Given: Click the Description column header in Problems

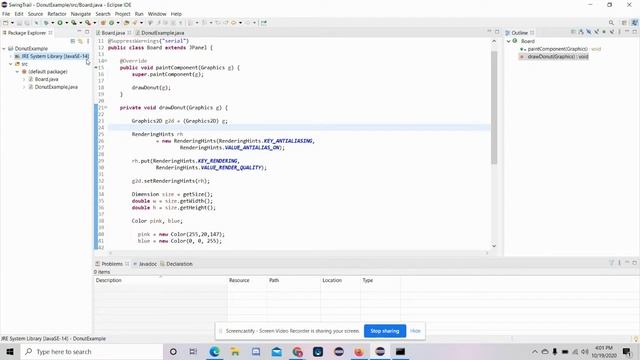Looking at the screenshot, I should point(160,280).
